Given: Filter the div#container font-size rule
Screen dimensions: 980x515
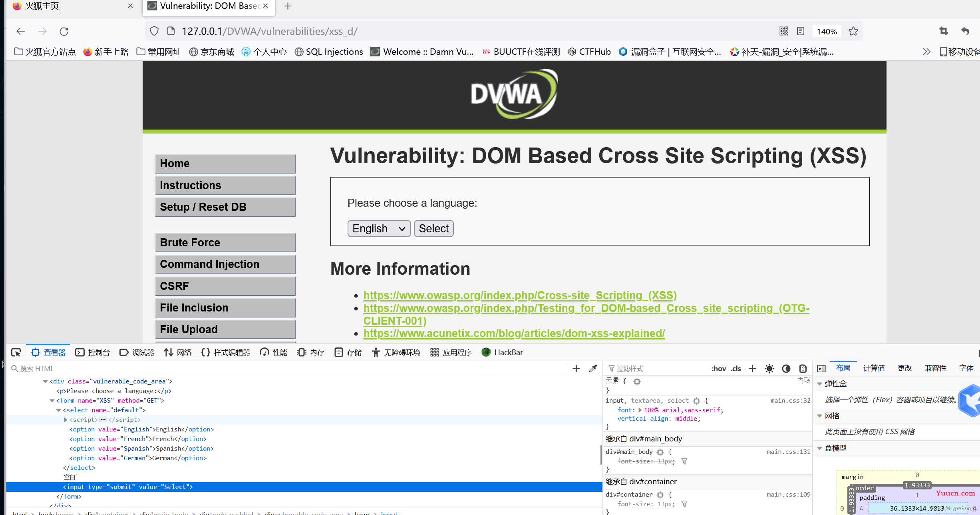Looking at the screenshot, I should (x=684, y=504).
